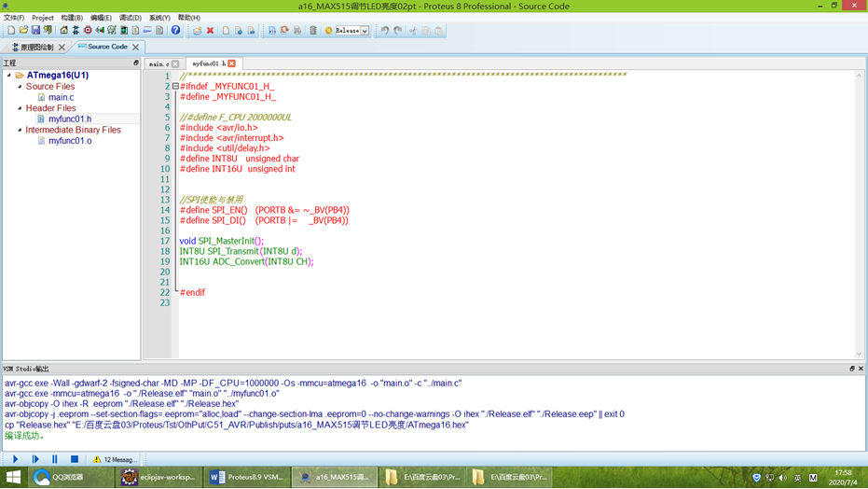The image size is (868, 489).
Task: Open Help with the blue question mark
Action: click(175, 31)
